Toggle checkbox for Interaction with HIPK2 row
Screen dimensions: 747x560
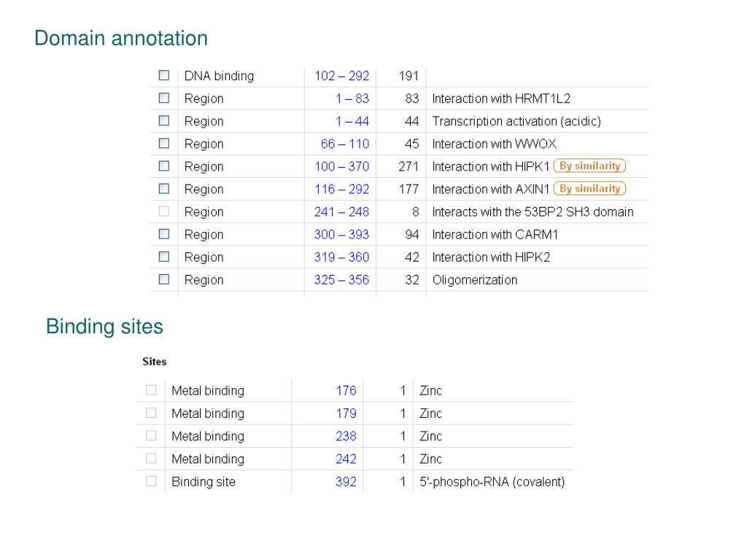pos(164,257)
